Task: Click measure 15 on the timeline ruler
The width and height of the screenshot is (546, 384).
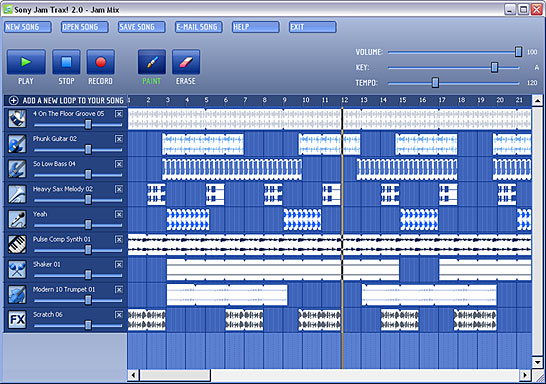Action: click(403, 100)
